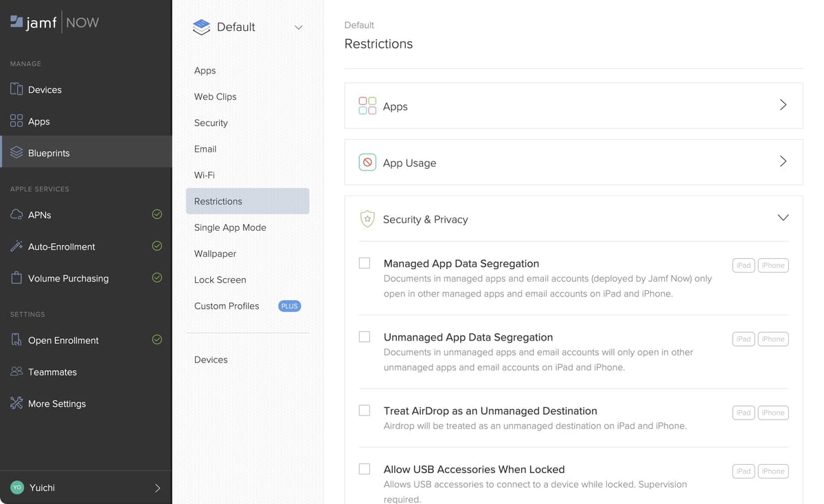
Task: Open the Yuichi account menu arrow
Action: tap(157, 488)
